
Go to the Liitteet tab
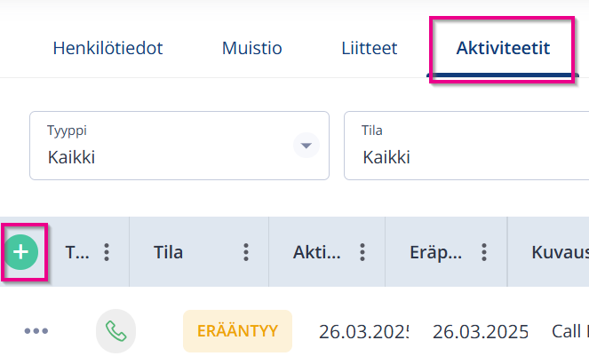coord(369,48)
